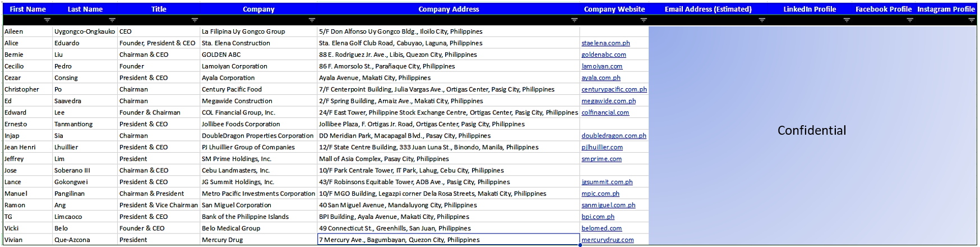Screen dimensions: 980x247
Task: Select the First Name header cell
Action: (x=28, y=9)
